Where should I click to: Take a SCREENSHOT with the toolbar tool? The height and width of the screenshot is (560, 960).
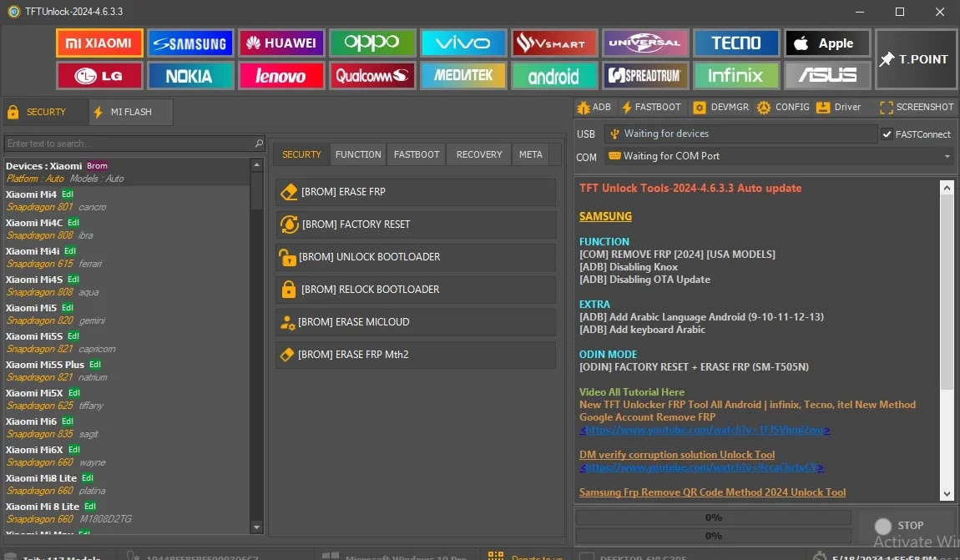917,107
